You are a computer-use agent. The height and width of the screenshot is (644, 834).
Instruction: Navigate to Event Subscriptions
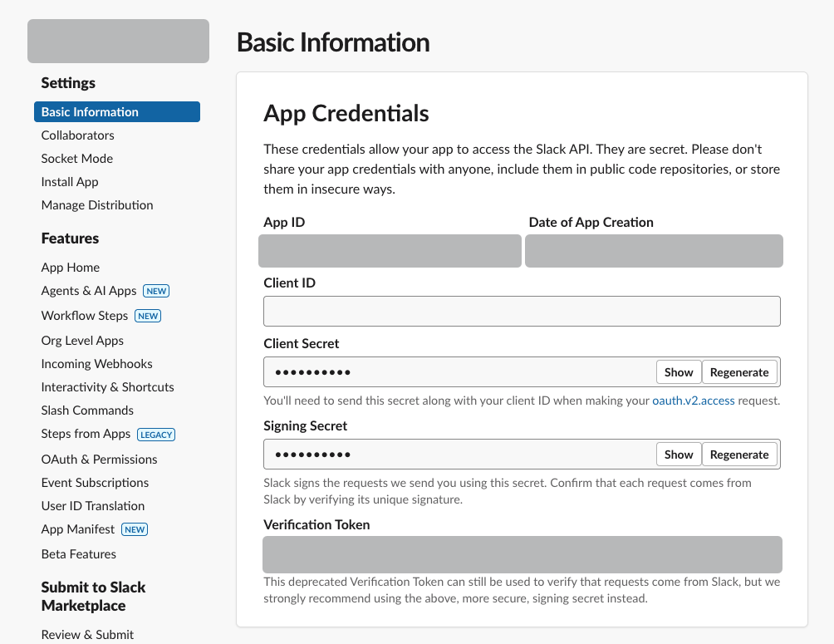(95, 482)
